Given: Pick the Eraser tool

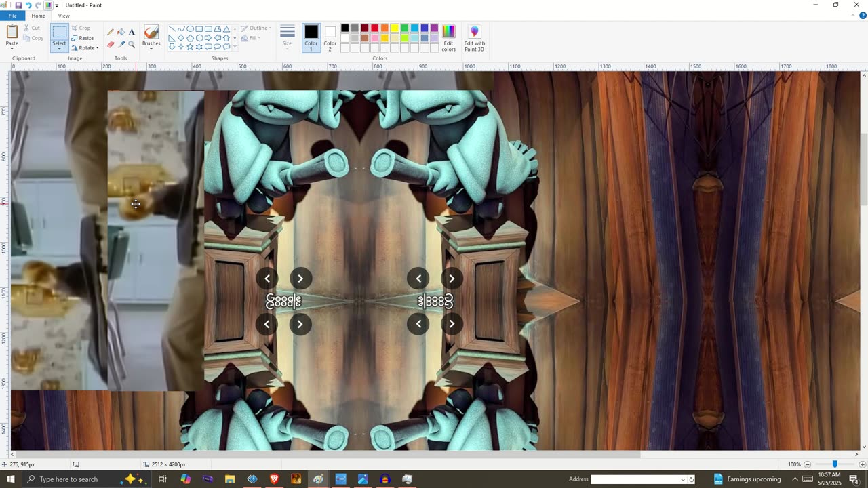Looking at the screenshot, I should point(110,45).
